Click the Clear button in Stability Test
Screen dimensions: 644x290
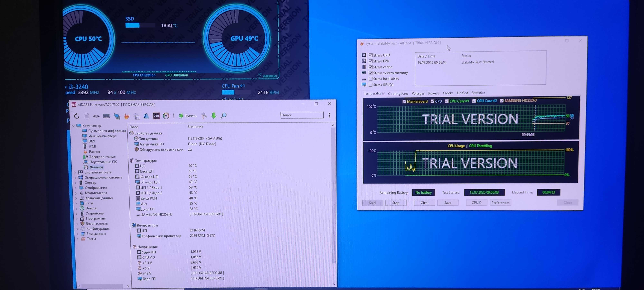click(425, 203)
